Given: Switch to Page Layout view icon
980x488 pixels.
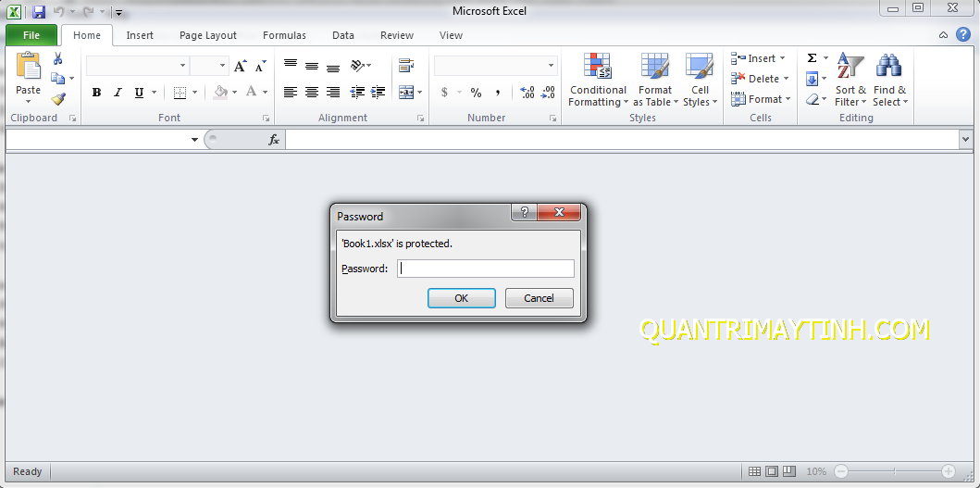Looking at the screenshot, I should point(772,471).
